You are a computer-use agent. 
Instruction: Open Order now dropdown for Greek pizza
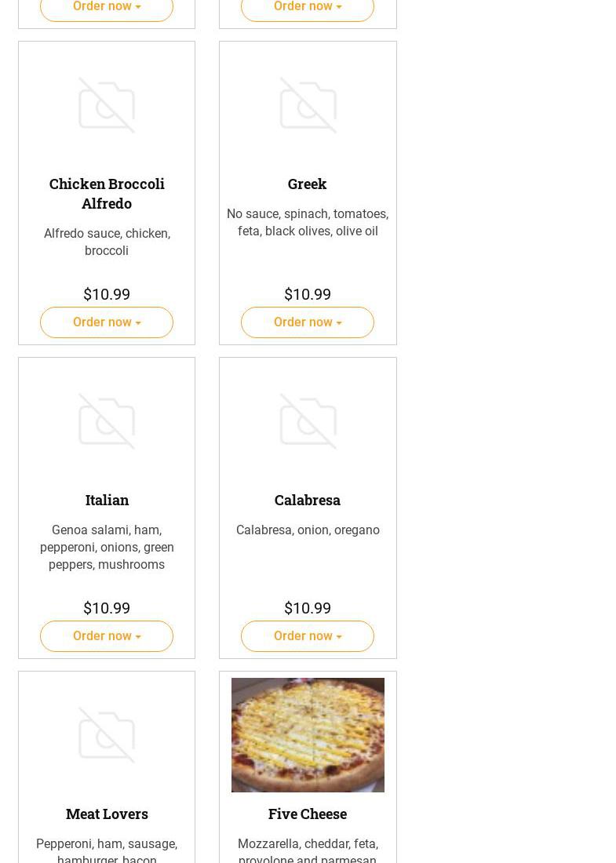pos(308,322)
